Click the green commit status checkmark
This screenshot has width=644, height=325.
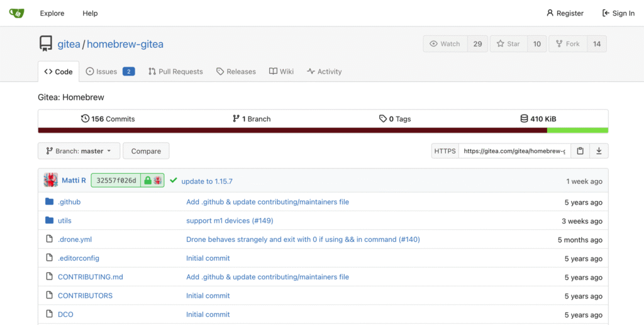pos(174,181)
